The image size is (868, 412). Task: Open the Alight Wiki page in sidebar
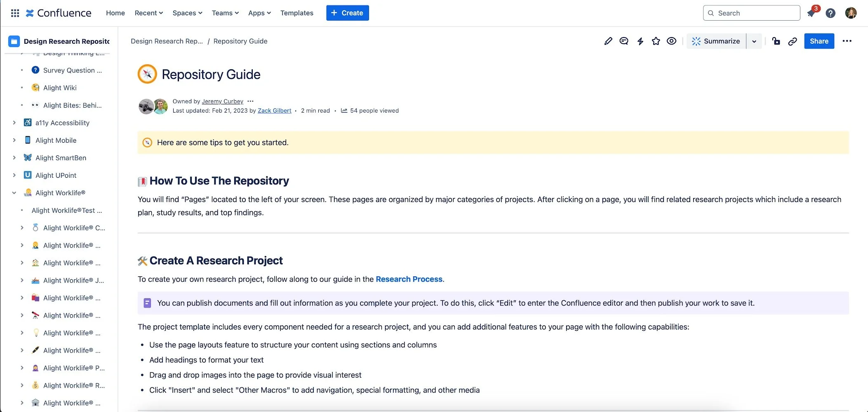tap(60, 88)
